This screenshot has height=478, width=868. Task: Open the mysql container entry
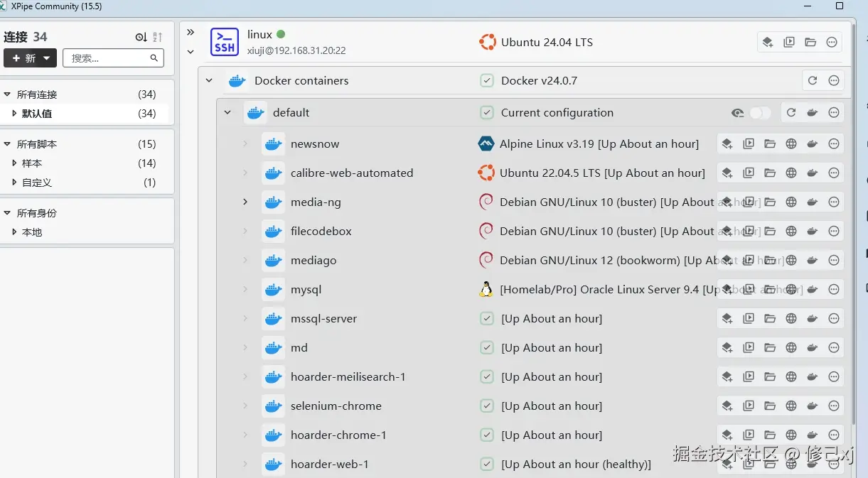[306, 290]
